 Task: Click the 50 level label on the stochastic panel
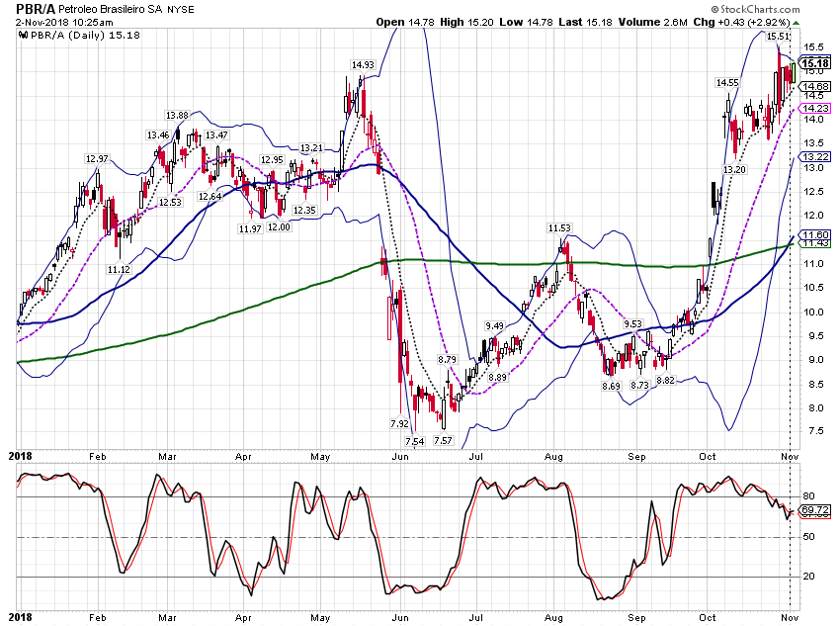808,536
